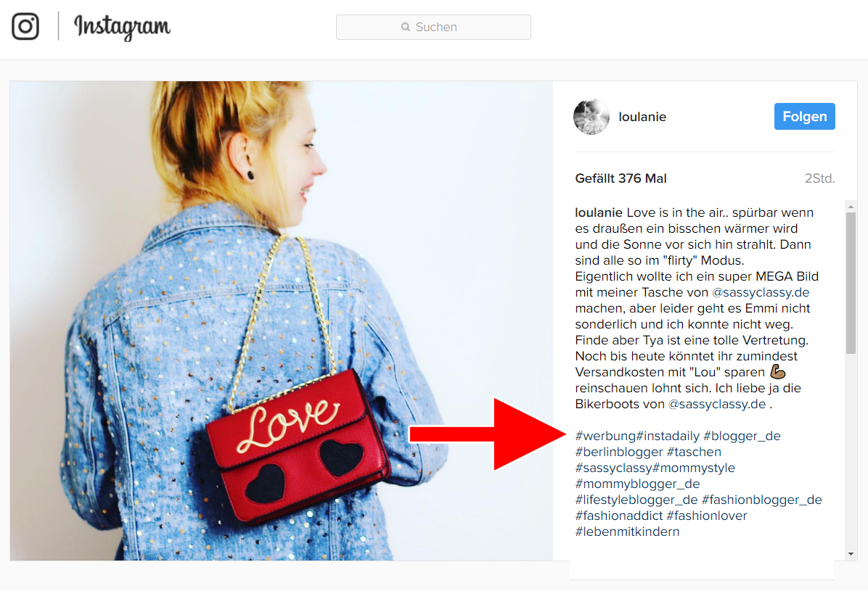Open the Instagram wordmark home link
The height and width of the screenshot is (591, 868).
[123, 27]
